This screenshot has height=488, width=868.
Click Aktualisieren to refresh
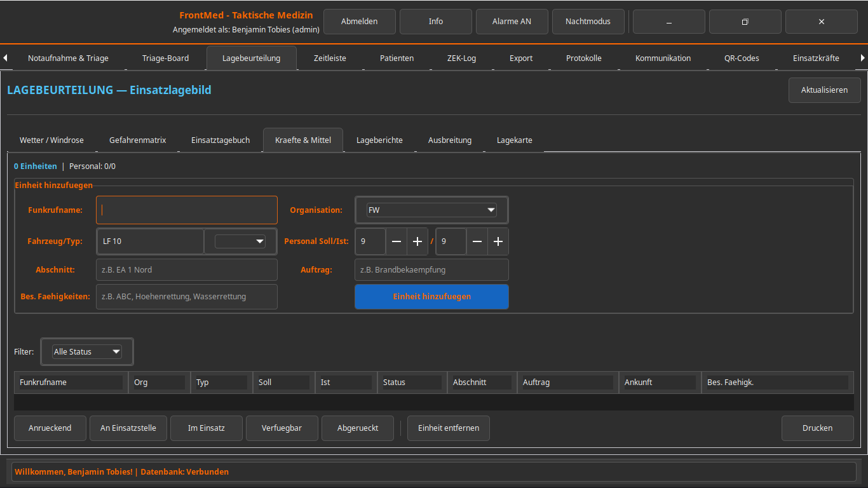point(824,90)
